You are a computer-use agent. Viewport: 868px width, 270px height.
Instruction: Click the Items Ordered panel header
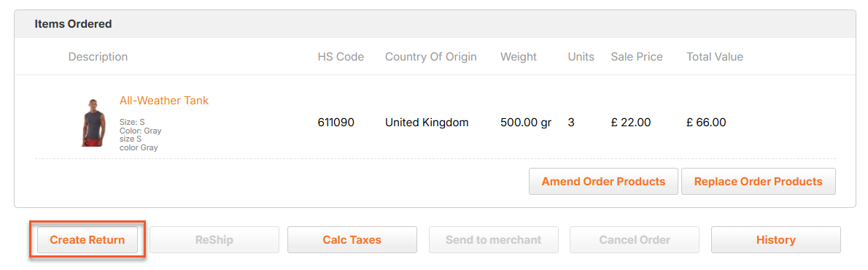point(435,24)
